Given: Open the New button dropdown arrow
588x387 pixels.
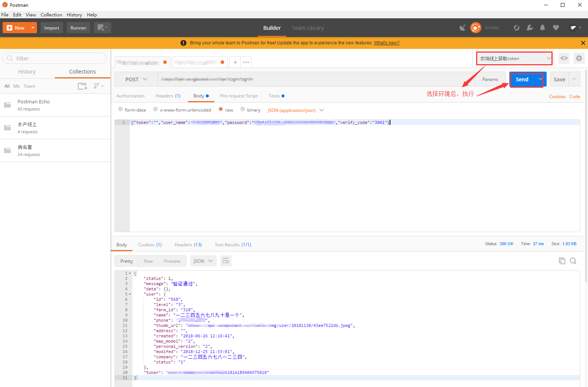Looking at the screenshot, I should [x=33, y=28].
